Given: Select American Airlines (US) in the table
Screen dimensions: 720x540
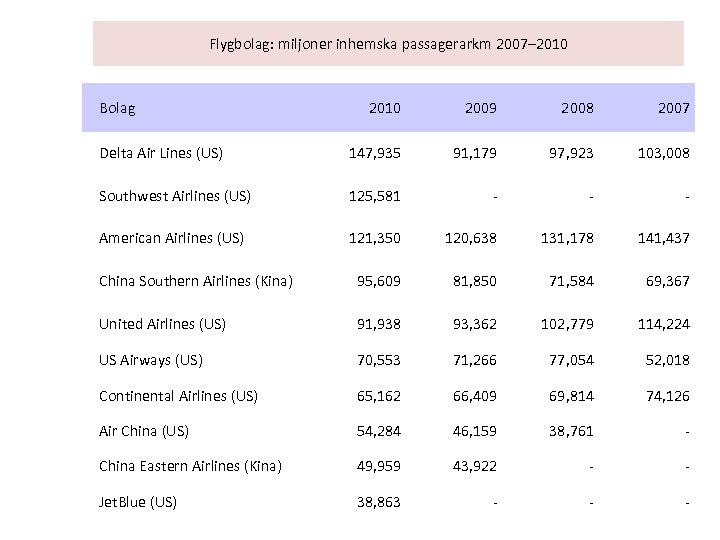Looking at the screenshot, I should coord(171,238).
